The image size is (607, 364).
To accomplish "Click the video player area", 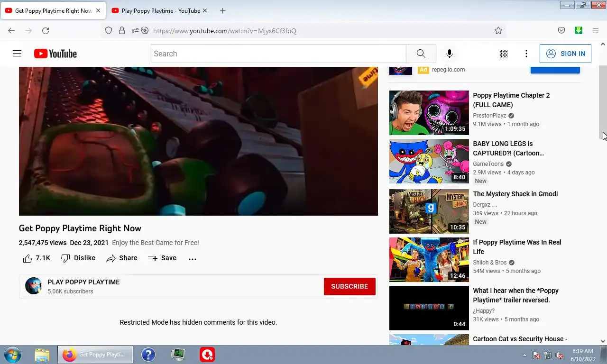I will (x=198, y=141).
